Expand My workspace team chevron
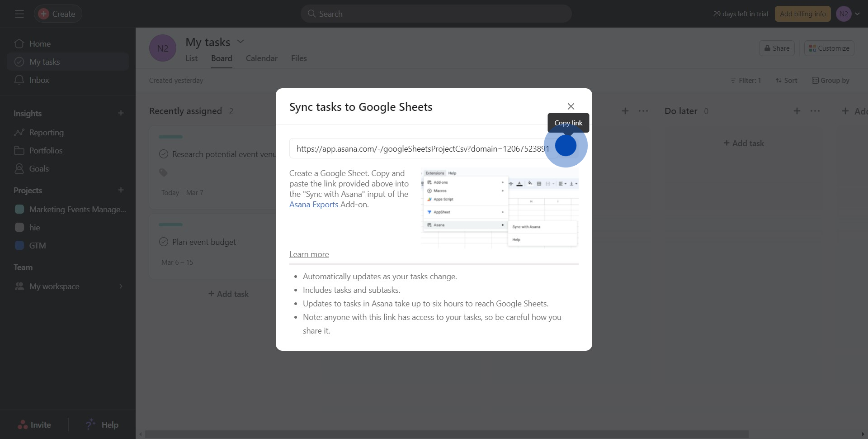This screenshot has width=868, height=439. pyautogui.click(x=121, y=286)
